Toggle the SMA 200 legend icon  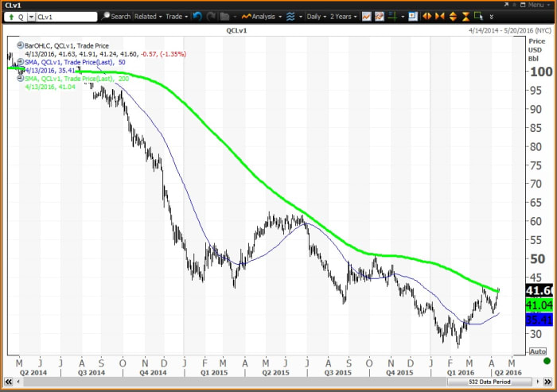[20, 79]
